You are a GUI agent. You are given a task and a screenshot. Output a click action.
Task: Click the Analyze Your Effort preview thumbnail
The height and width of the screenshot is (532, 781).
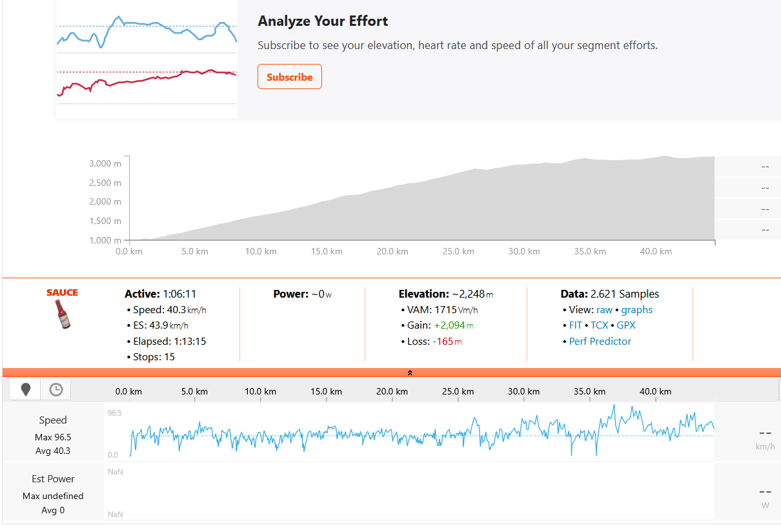147,59
